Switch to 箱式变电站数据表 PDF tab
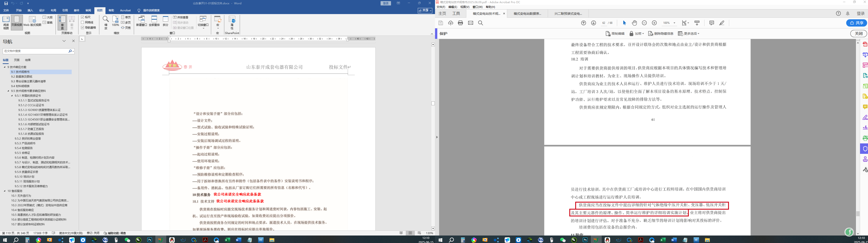 [x=527, y=14]
